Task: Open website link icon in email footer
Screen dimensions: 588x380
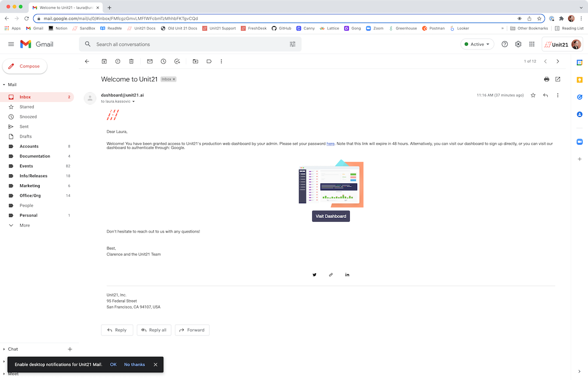Action: [x=331, y=275]
